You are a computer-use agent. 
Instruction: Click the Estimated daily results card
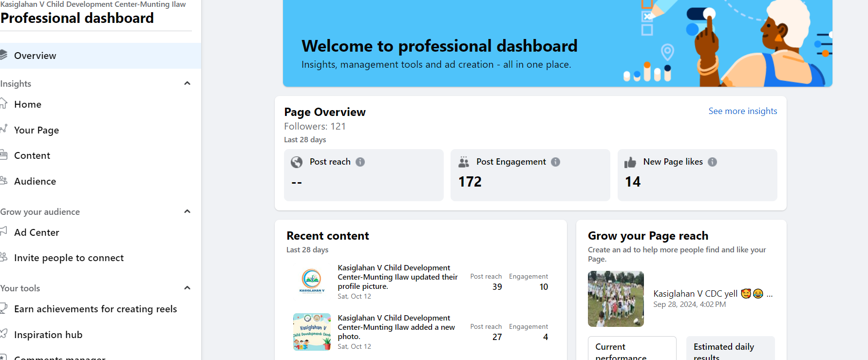coord(730,348)
